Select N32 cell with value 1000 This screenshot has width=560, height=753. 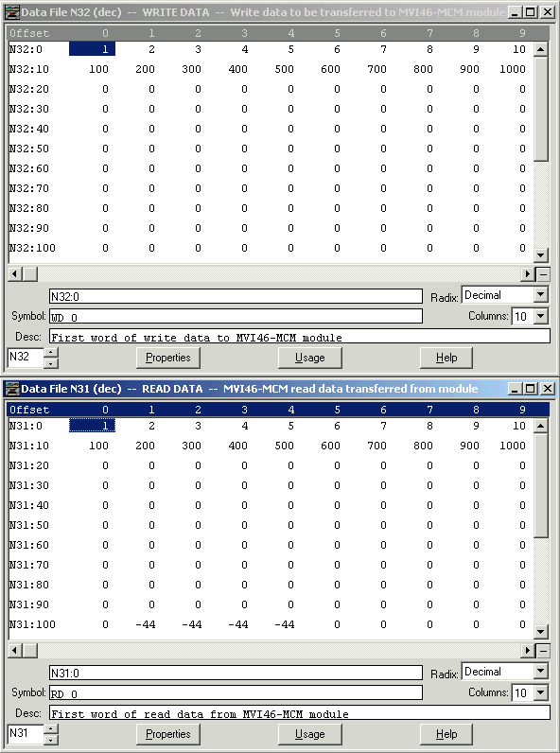(x=513, y=69)
